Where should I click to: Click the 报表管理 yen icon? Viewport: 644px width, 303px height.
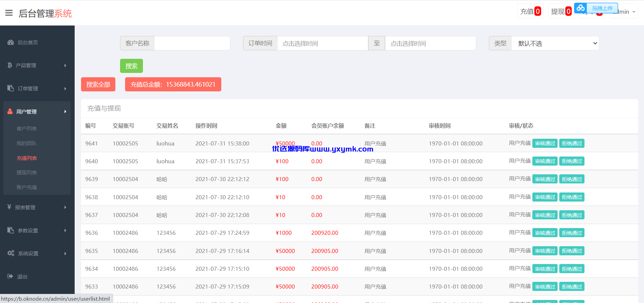(x=9, y=207)
